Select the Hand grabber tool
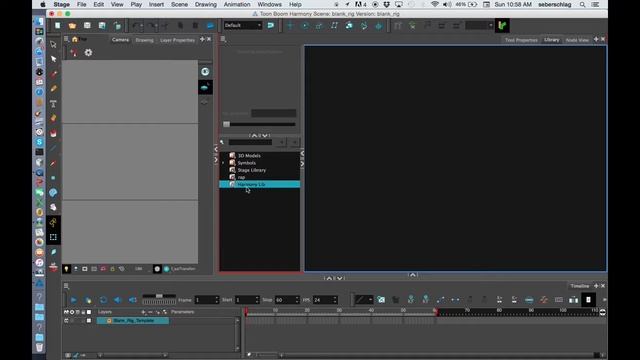 point(53,207)
